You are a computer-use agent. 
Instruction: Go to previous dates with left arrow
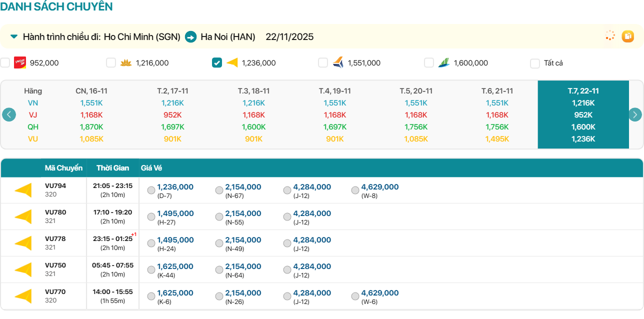(x=9, y=114)
